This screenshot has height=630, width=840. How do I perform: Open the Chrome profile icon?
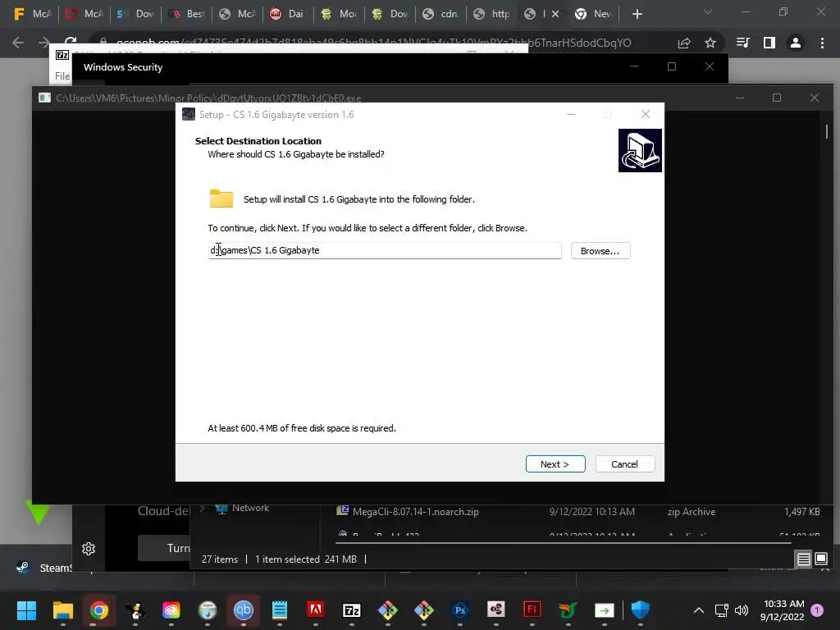click(x=796, y=43)
